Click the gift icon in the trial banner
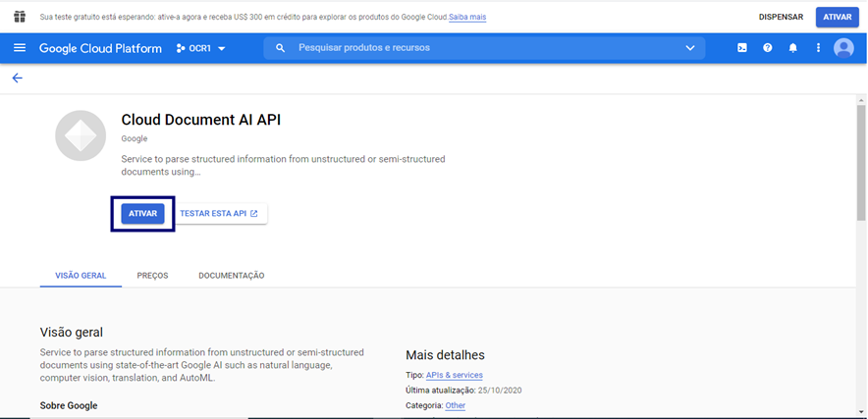This screenshot has width=868, height=419. tap(20, 17)
